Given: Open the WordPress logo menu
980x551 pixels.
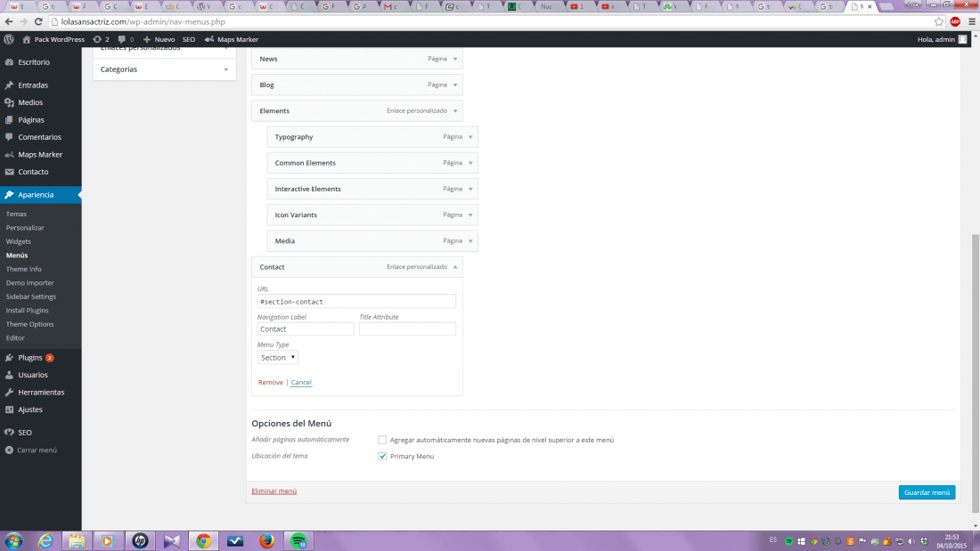Looking at the screenshot, I should click(9, 39).
